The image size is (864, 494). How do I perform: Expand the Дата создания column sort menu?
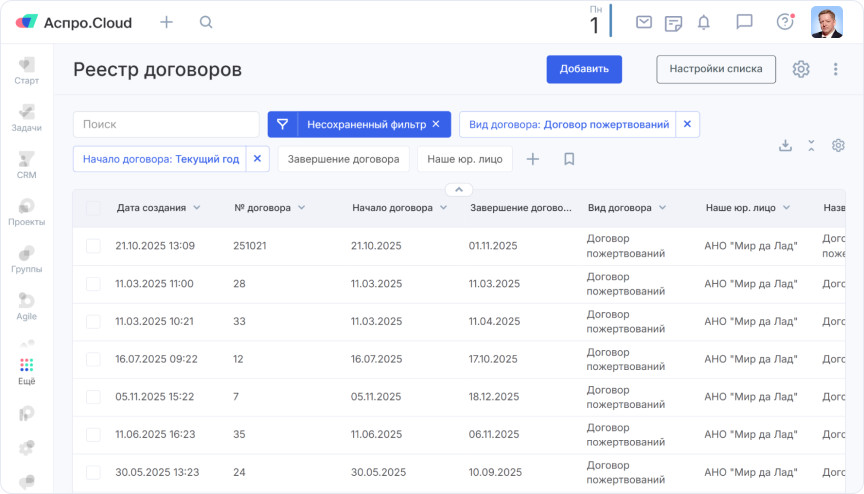pyautogui.click(x=197, y=208)
